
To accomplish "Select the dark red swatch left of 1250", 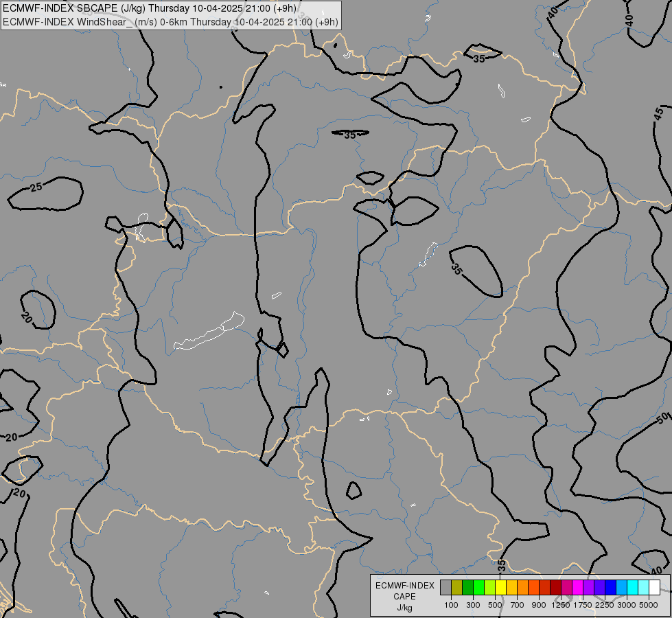I will point(556,588).
